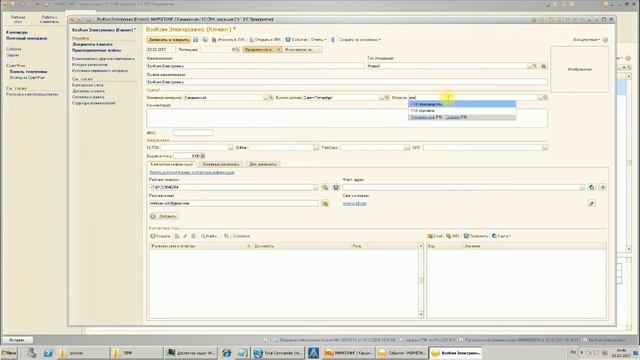Click 'История...' button in bottom status bar
Screen dimensions: 640x360
point(18,340)
